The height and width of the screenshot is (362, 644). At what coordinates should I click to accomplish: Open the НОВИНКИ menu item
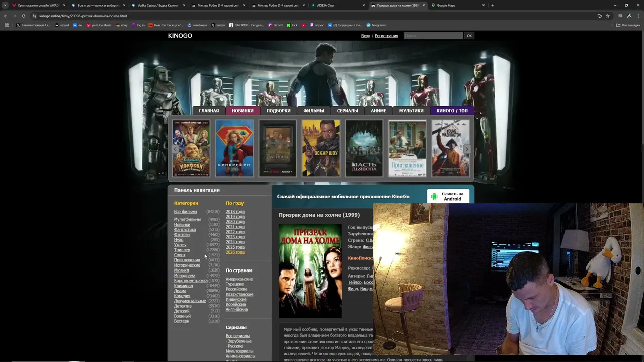point(243,111)
